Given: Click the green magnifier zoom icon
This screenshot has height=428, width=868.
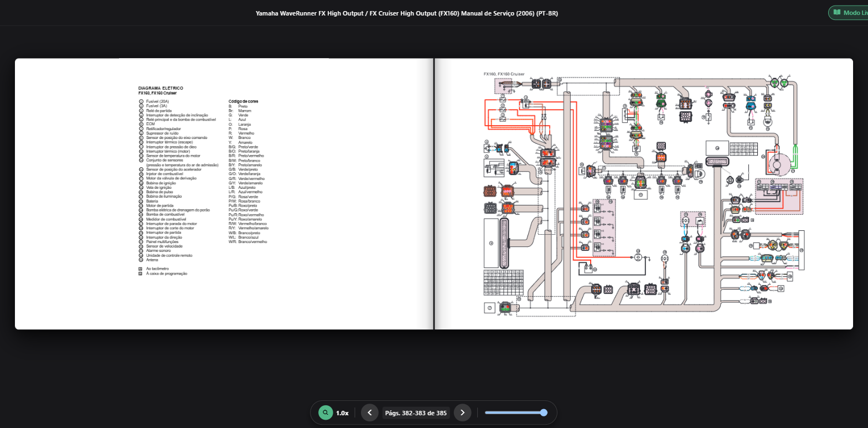Looking at the screenshot, I should coord(325,412).
